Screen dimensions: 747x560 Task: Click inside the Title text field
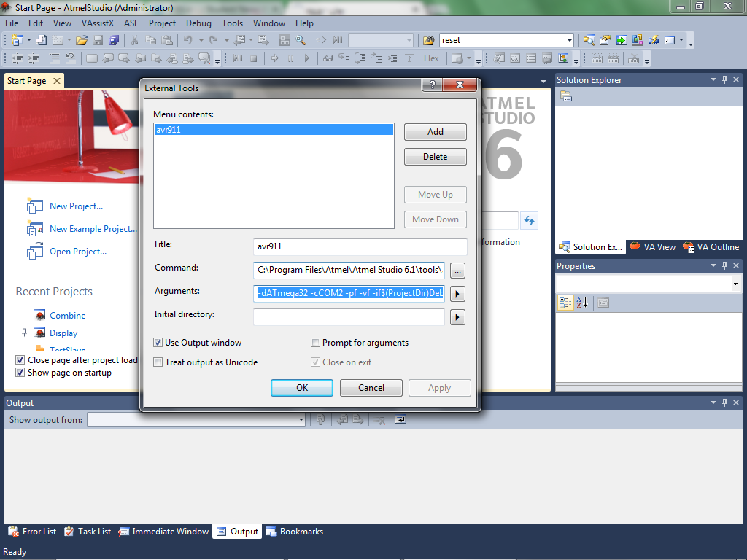click(x=360, y=246)
